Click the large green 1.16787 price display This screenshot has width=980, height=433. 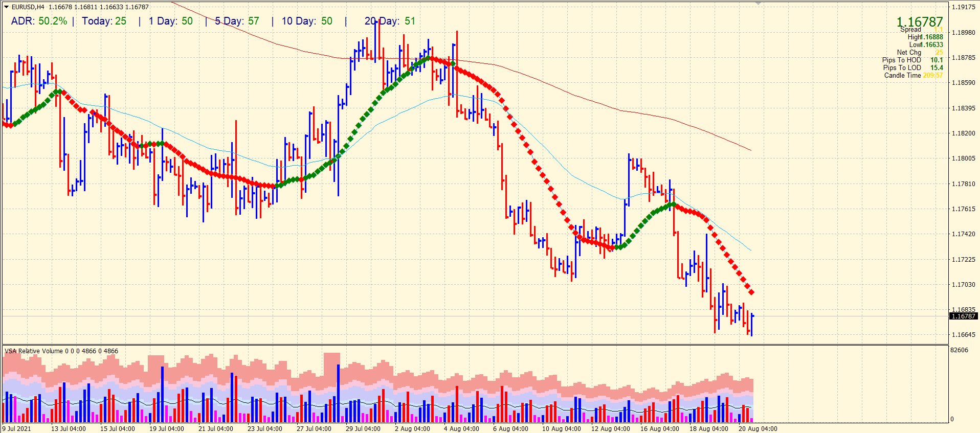[x=919, y=22]
